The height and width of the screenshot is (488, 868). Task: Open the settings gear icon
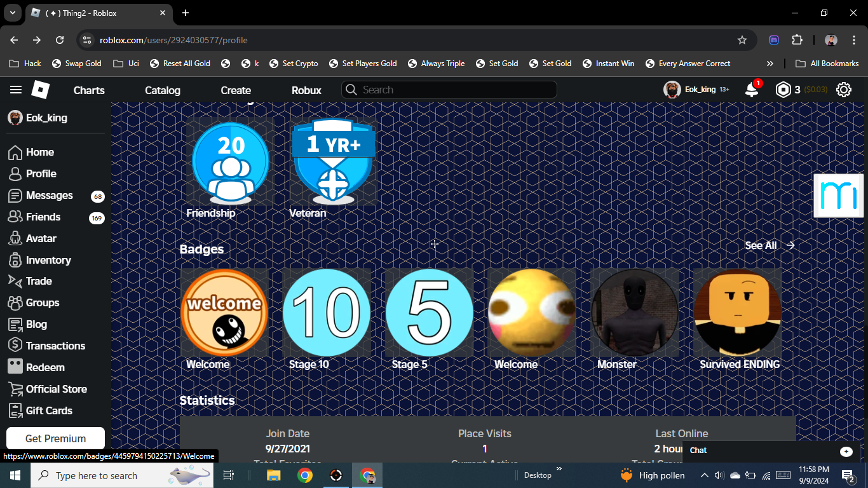pos(844,90)
